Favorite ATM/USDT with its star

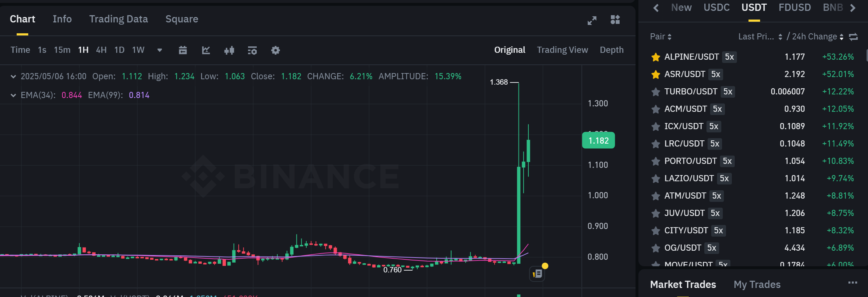655,196
